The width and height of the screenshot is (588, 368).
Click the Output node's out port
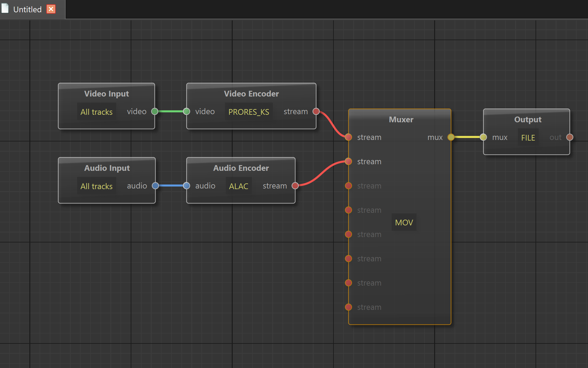pos(570,137)
